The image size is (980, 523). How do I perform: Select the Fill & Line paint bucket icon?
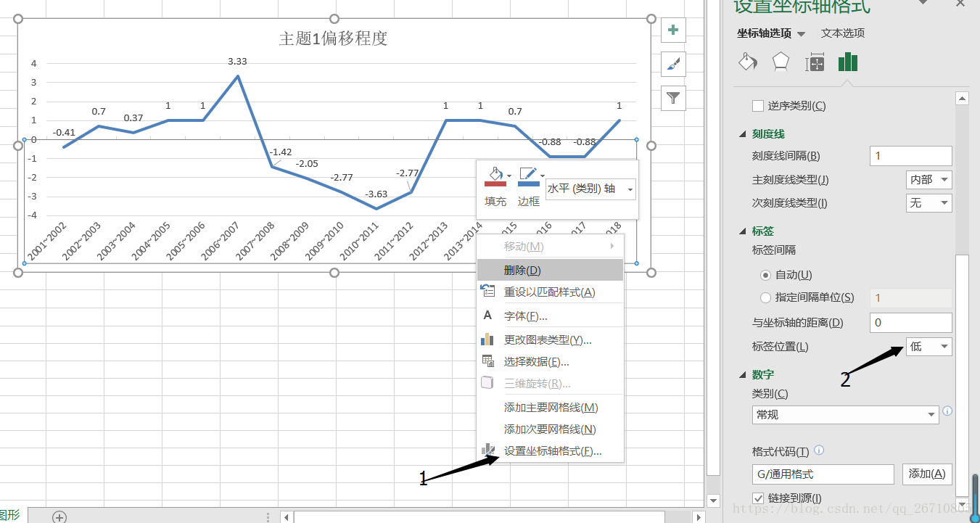coord(747,62)
